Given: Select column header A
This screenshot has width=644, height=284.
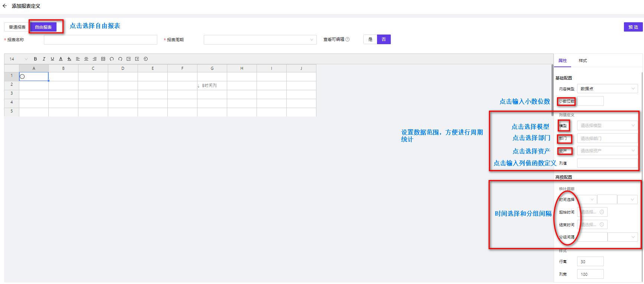Looking at the screenshot, I should point(34,68).
